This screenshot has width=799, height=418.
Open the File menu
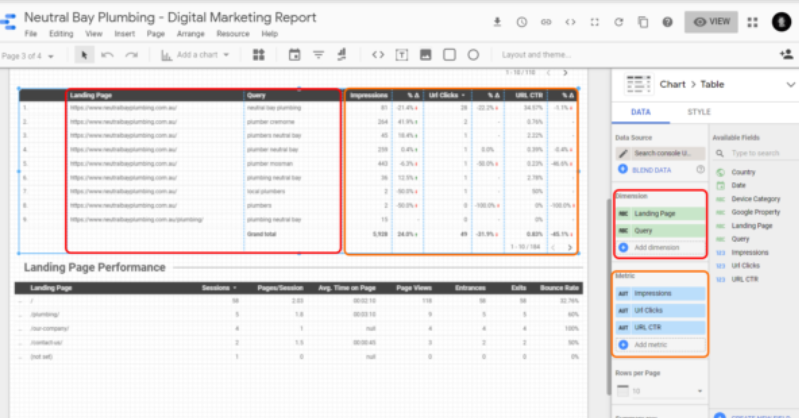31,34
